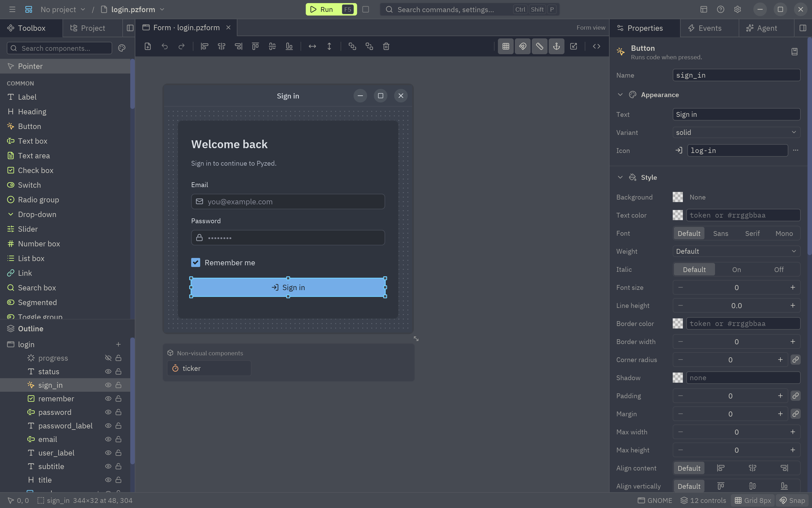
Task: Set Italic to On
Action: click(x=736, y=270)
